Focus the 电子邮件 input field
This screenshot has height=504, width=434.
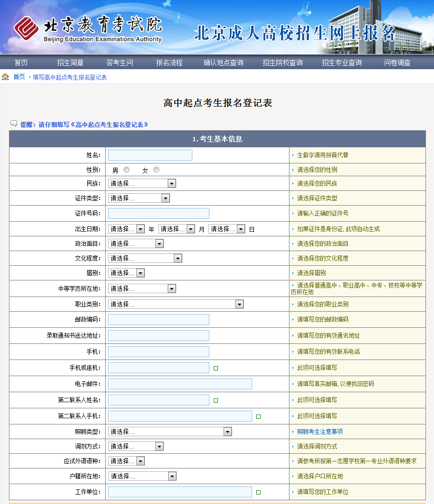(x=180, y=384)
